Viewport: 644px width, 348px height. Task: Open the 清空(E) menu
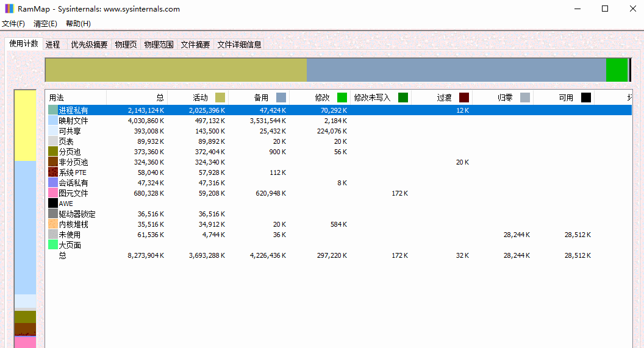pos(45,24)
